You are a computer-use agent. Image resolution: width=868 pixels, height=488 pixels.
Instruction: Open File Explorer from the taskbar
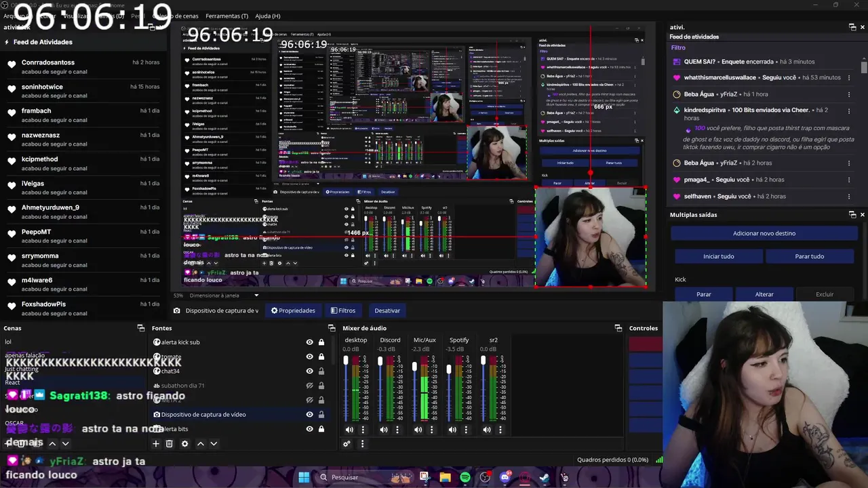445,477
